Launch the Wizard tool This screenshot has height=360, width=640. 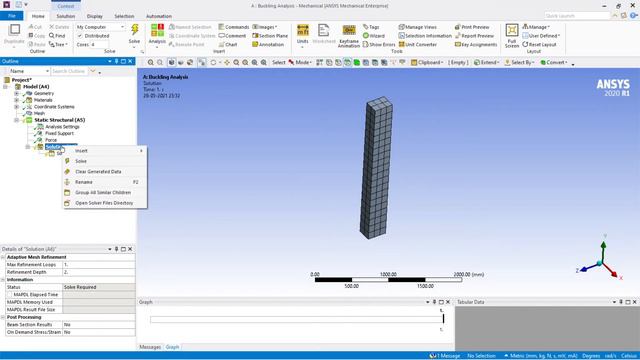(373, 36)
